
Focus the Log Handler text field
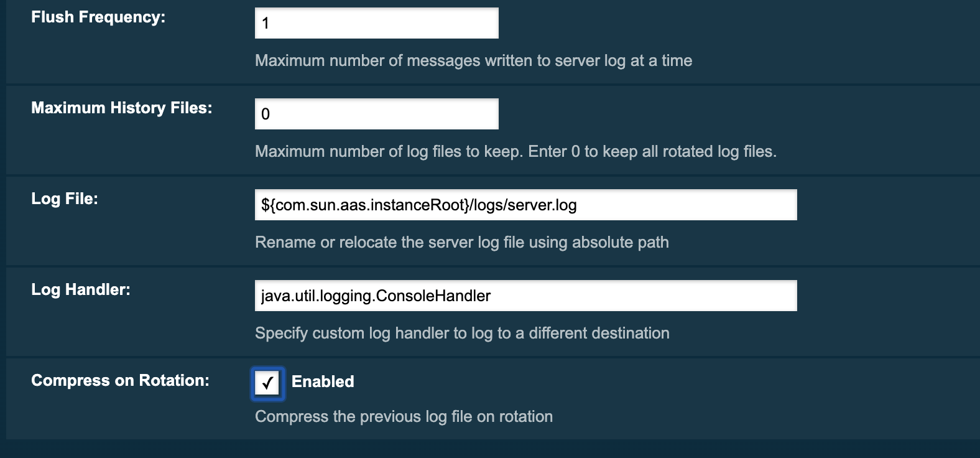525,295
